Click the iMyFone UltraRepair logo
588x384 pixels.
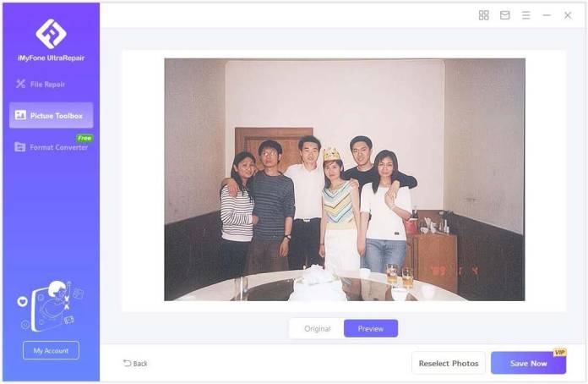tap(51, 34)
